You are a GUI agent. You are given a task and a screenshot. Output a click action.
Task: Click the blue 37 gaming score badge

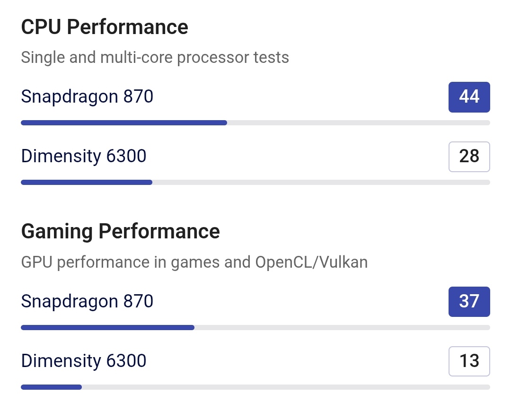pos(469,302)
